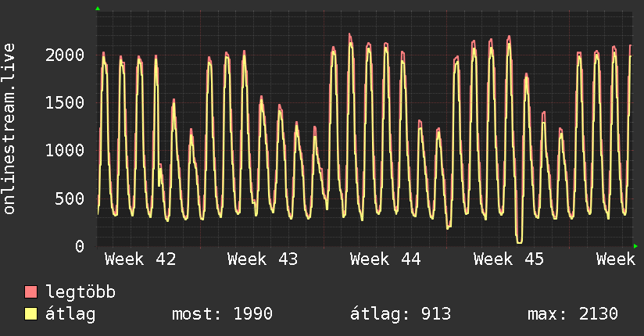Click the 500 y-axis label
The width and height of the screenshot is (644, 336).
(x=70, y=198)
